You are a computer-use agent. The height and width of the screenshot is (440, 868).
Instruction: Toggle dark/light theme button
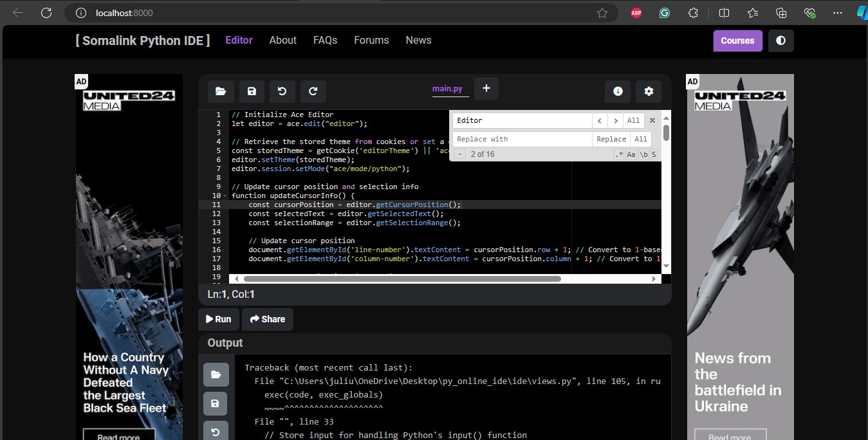[780, 41]
